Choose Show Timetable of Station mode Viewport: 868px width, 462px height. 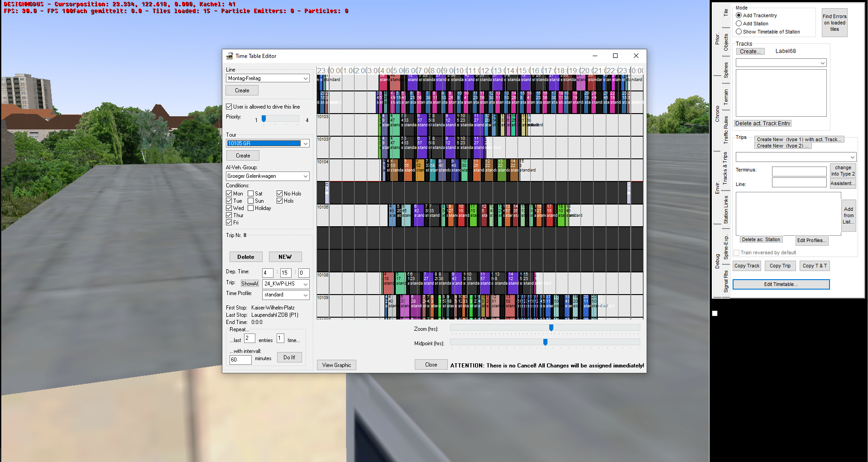click(x=739, y=32)
